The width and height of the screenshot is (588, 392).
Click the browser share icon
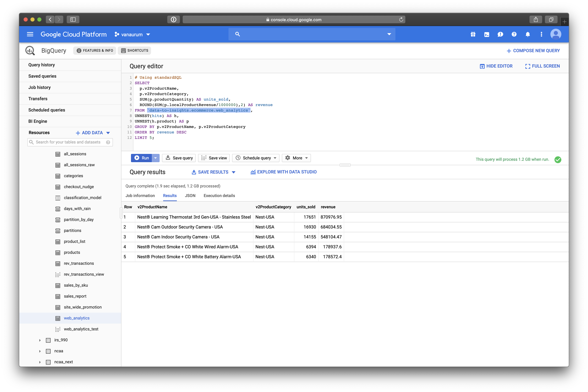click(535, 19)
